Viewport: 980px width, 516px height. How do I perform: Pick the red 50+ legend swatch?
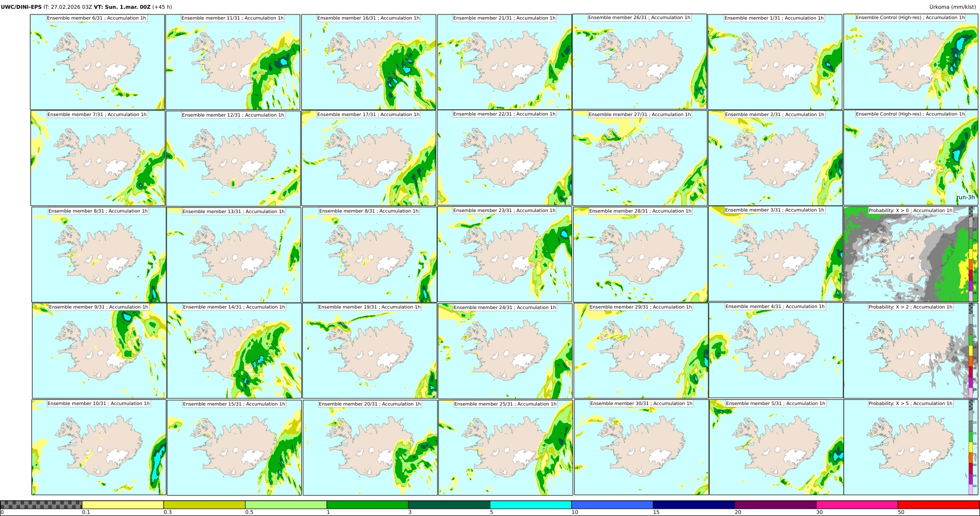[938, 505]
